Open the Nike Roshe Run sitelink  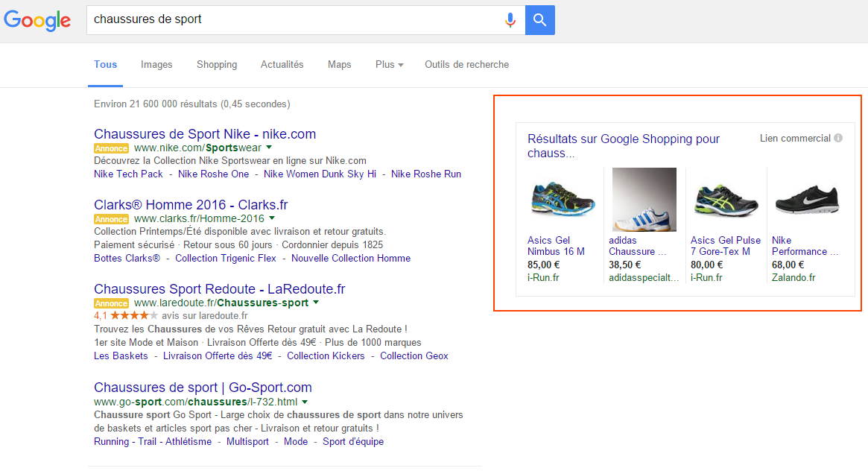point(425,174)
